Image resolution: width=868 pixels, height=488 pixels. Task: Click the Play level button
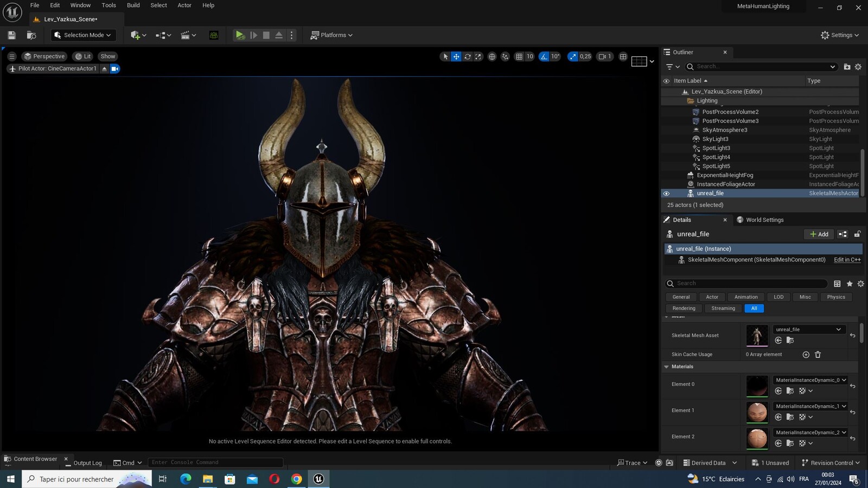(x=240, y=35)
